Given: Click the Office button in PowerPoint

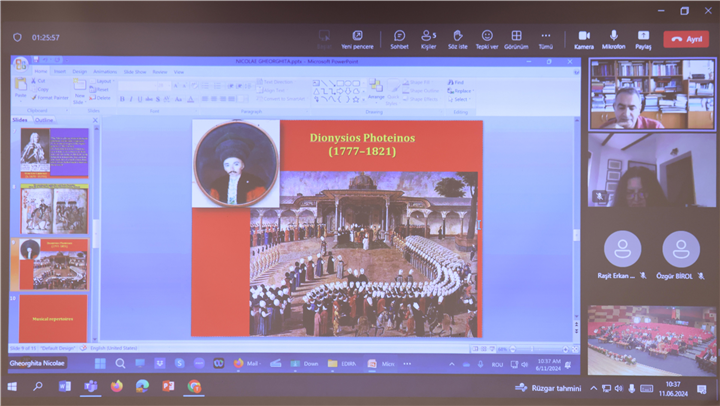Looking at the screenshot, I should coord(21,65).
